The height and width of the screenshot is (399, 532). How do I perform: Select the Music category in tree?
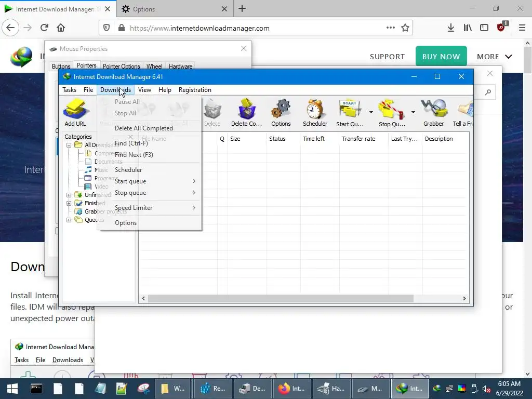pos(96,170)
